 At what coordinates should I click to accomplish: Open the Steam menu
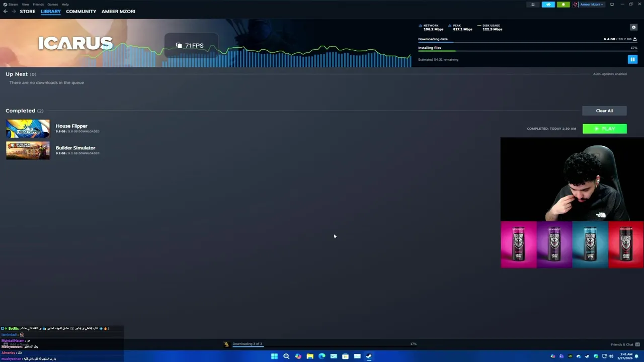(14, 4)
